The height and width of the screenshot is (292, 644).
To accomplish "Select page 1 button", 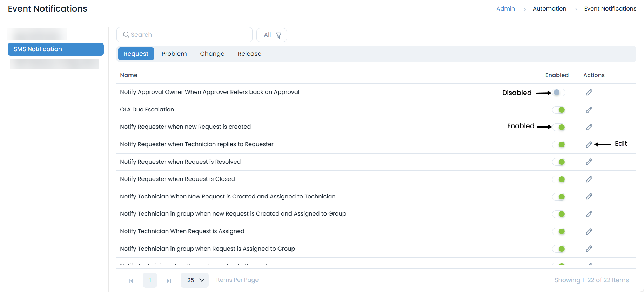I will [x=150, y=280].
